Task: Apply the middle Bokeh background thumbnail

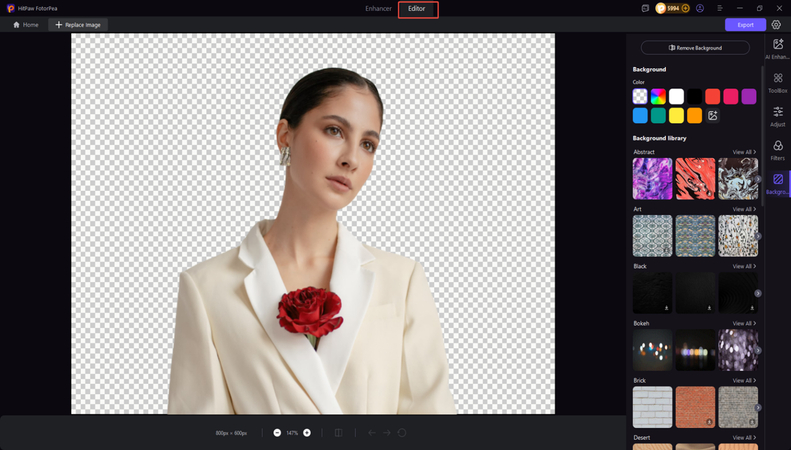Action: (695, 350)
